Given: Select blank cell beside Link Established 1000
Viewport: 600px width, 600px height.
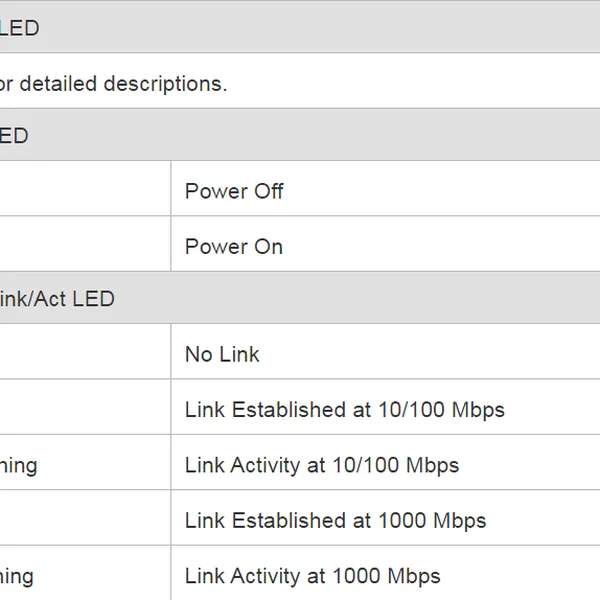Looking at the screenshot, I should pyautogui.click(x=84, y=521).
